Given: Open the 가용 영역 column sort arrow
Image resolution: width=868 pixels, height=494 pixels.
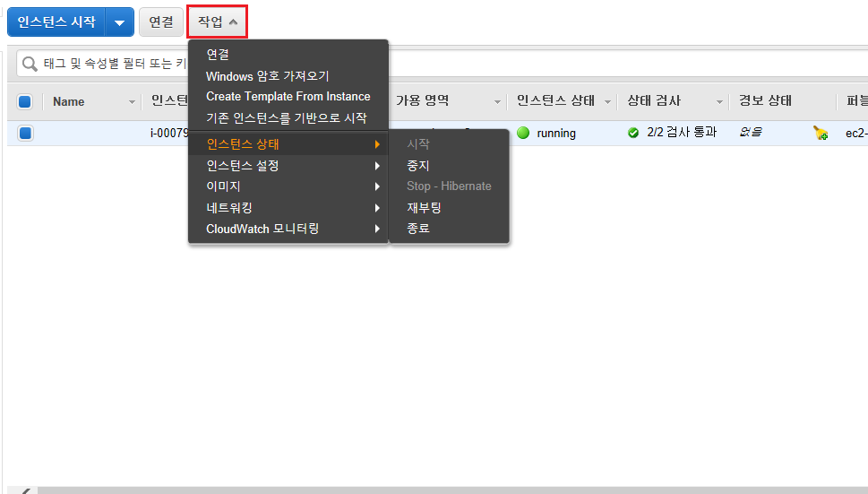Looking at the screenshot, I should point(497,102).
